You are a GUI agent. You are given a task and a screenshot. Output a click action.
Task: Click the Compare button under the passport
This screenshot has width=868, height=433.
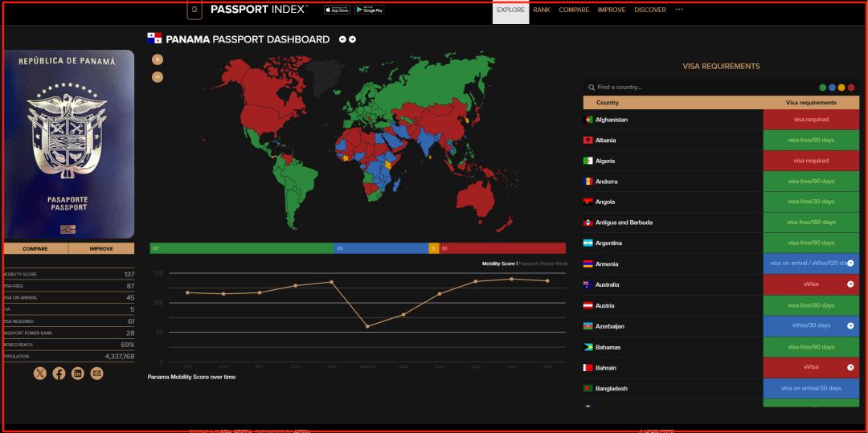click(x=35, y=249)
